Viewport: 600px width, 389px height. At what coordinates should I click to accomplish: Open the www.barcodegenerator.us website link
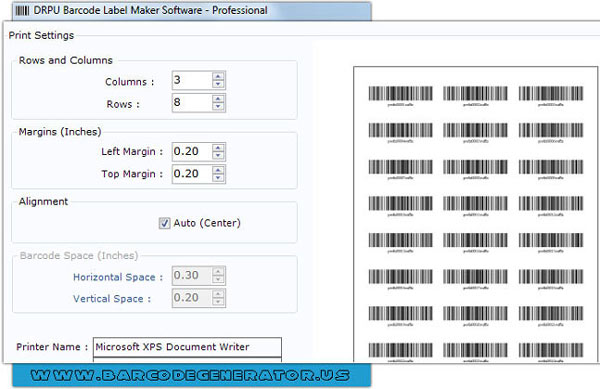pos(190,375)
